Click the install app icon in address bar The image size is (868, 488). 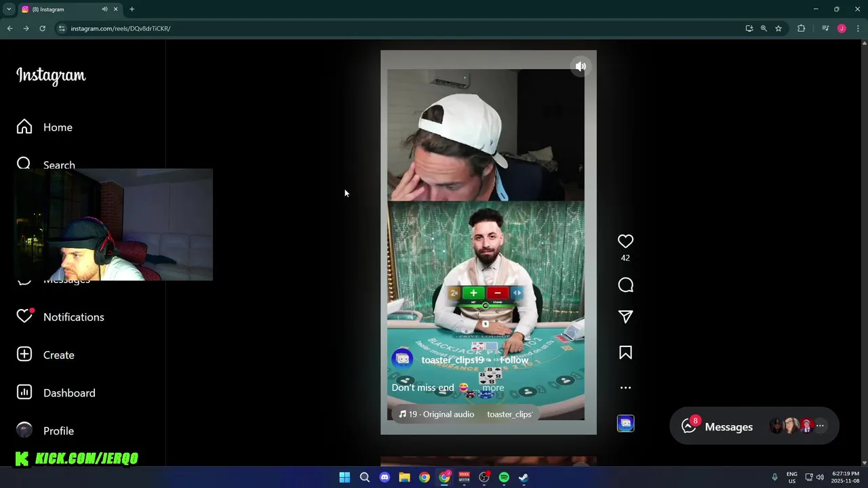pos(749,28)
